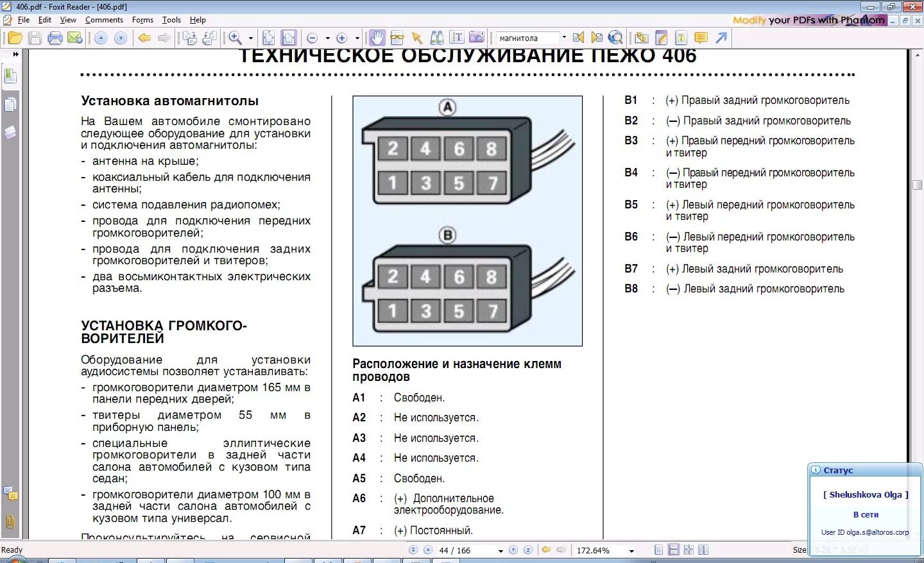Open the Zoom Out dropdown arrow

(327, 38)
